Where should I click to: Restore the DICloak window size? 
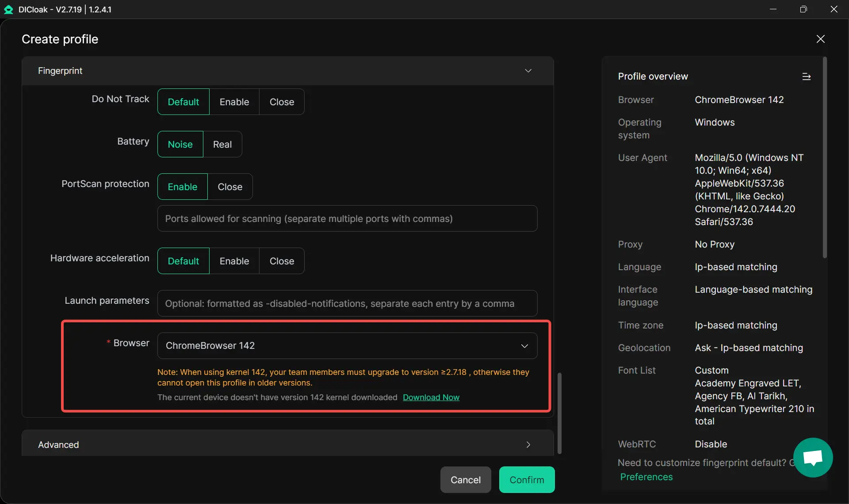803,9
